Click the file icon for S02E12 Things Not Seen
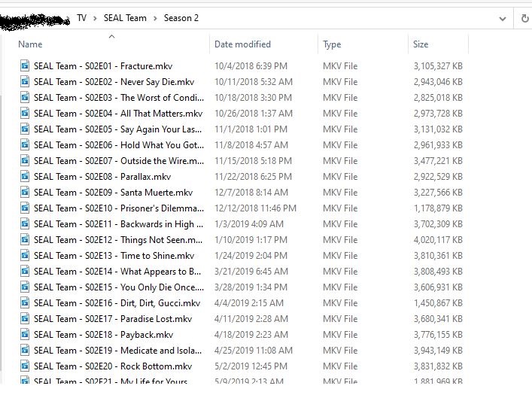Image resolution: width=532 pixels, height=398 pixels. pos(25,239)
